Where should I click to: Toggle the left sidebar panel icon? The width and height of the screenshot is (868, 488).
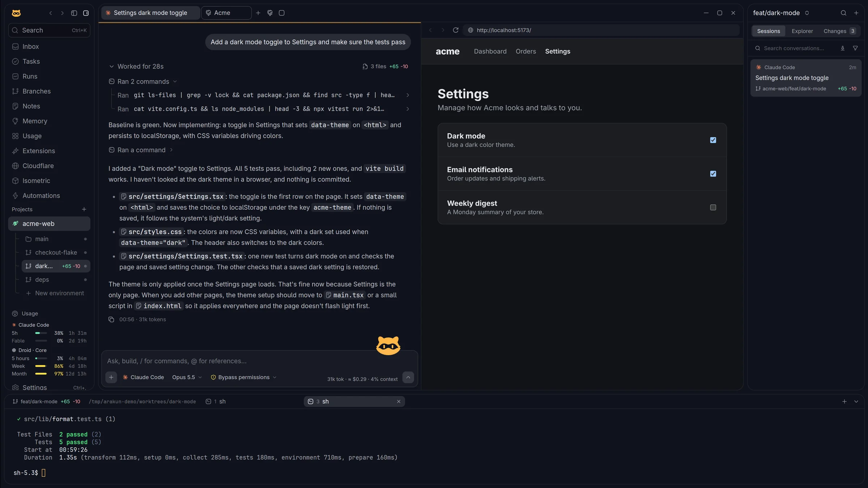tap(74, 13)
